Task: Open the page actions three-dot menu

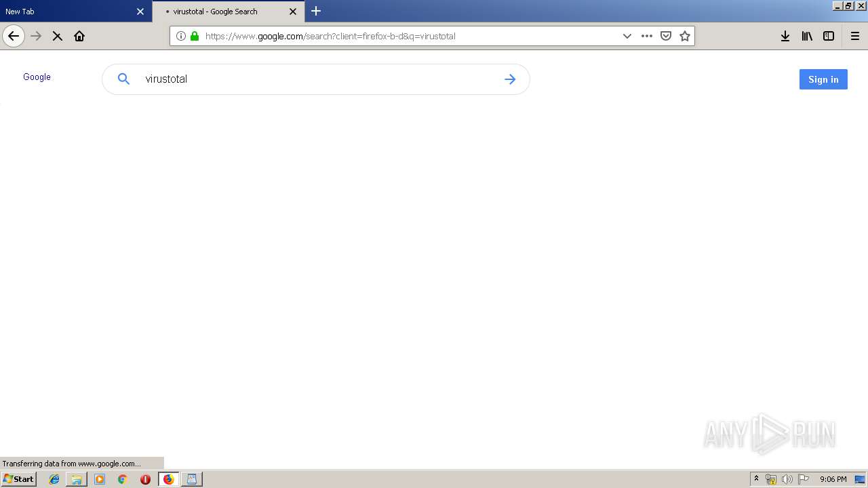Action: pos(647,36)
